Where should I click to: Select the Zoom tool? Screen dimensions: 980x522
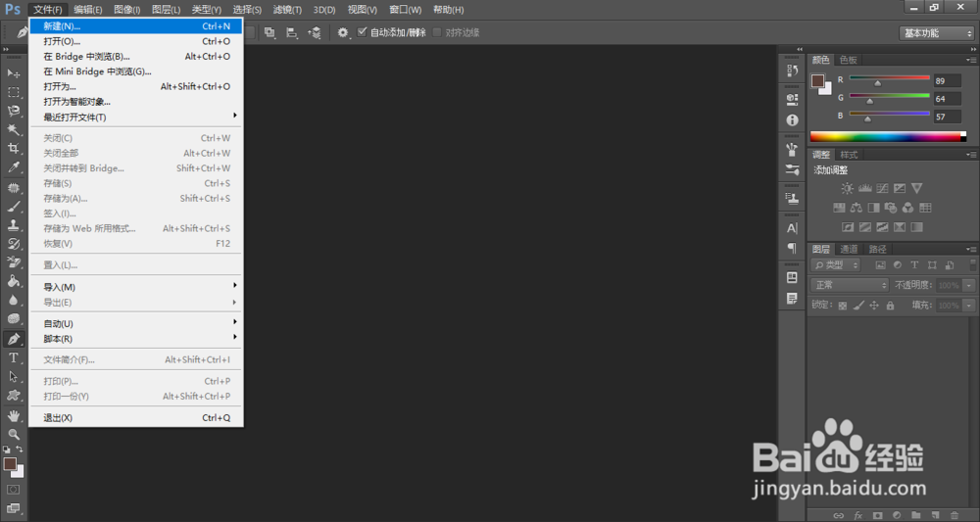(x=13, y=434)
